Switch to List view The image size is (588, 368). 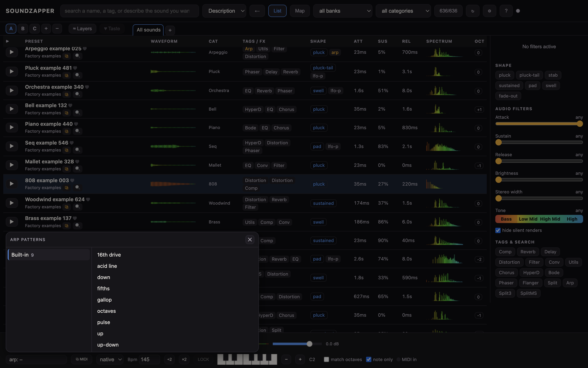click(x=277, y=11)
